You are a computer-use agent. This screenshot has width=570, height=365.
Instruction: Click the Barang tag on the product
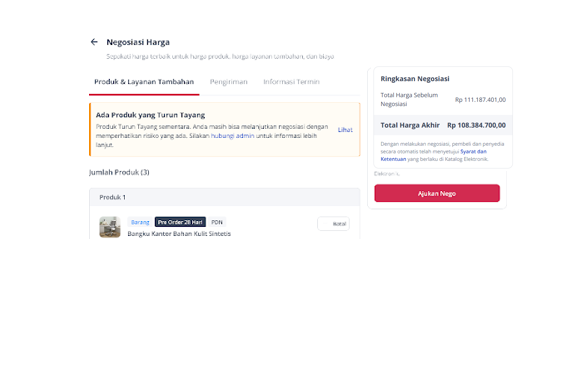tap(140, 222)
